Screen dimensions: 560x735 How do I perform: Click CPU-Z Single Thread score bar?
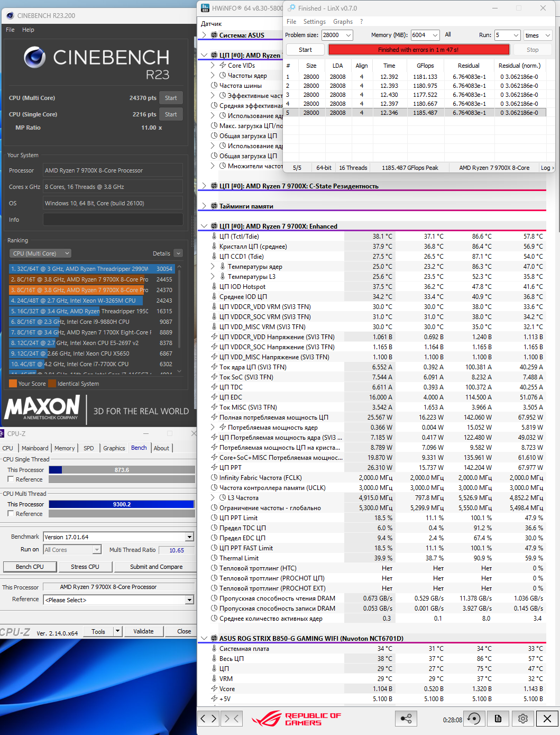point(122,470)
